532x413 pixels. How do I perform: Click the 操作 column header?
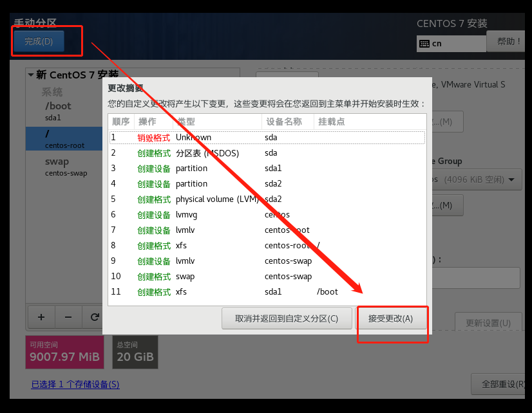click(x=154, y=122)
